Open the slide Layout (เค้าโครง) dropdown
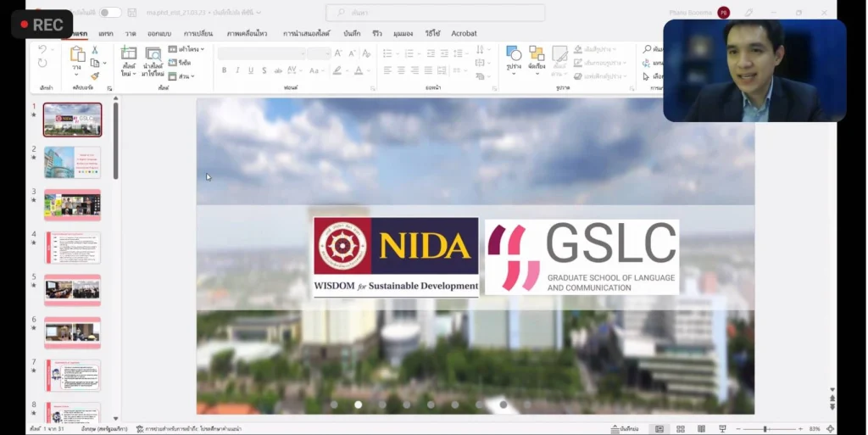 tap(186, 49)
